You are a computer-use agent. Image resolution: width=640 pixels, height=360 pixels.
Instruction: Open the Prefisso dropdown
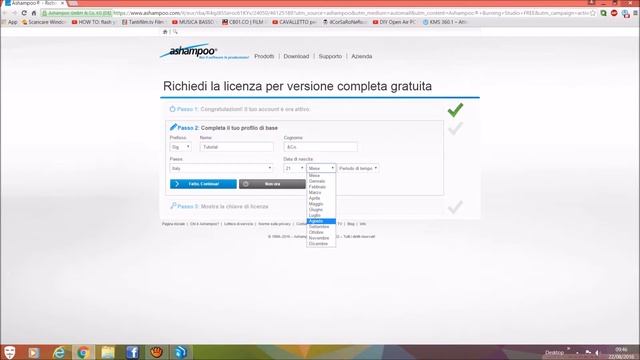pos(180,147)
